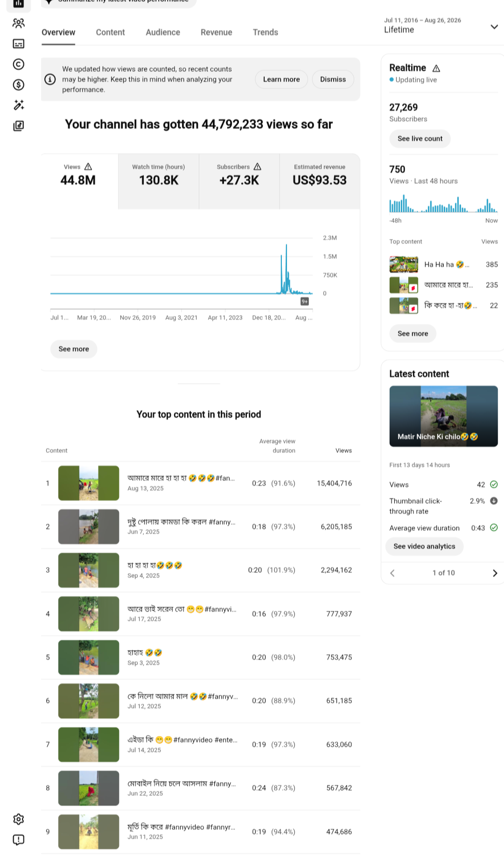Click down arrow icon beside click-through rate
The image size is (504, 860).
point(494,501)
